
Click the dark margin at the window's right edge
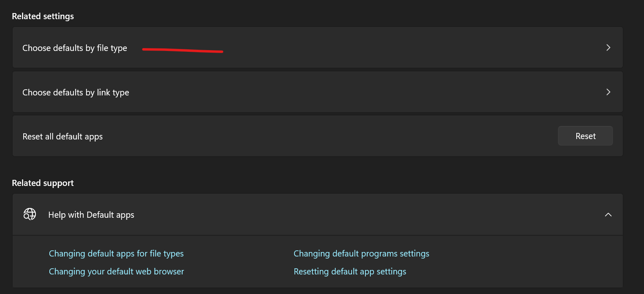tap(634, 147)
